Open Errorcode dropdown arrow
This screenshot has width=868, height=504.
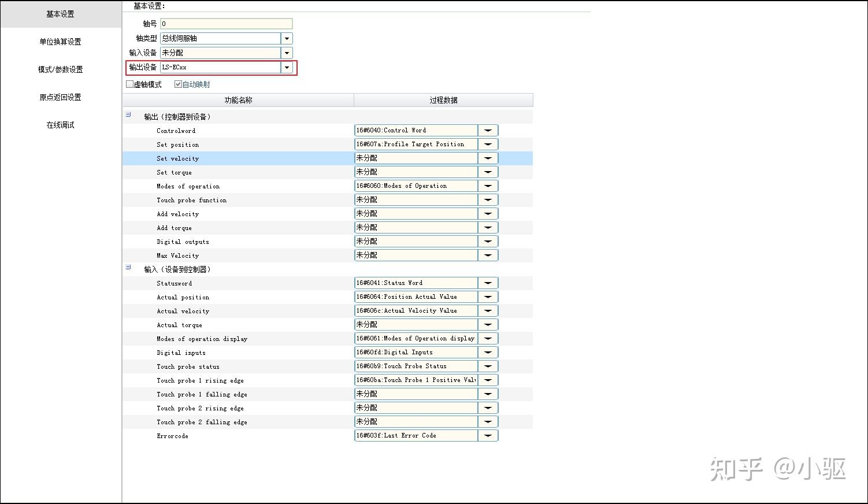488,436
